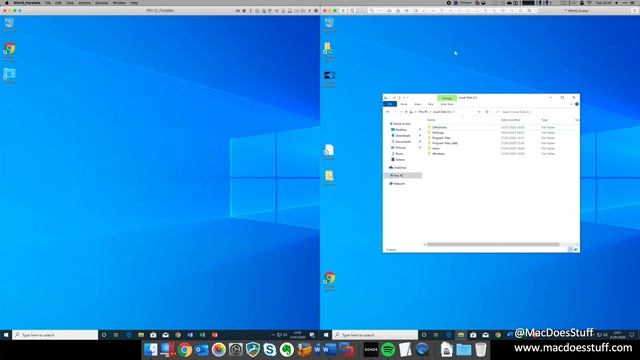Select Recycle Bin on the right VM desktop
This screenshot has height=360, width=640.
point(329,25)
